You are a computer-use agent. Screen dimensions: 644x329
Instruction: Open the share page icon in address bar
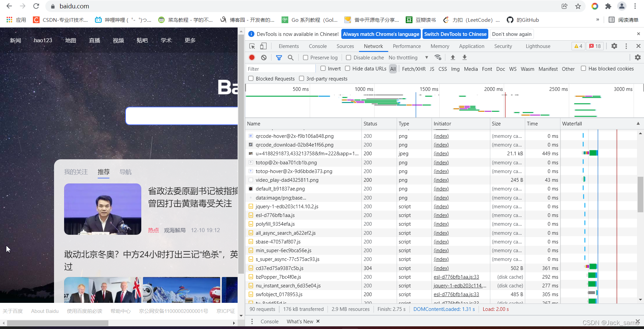click(x=564, y=6)
